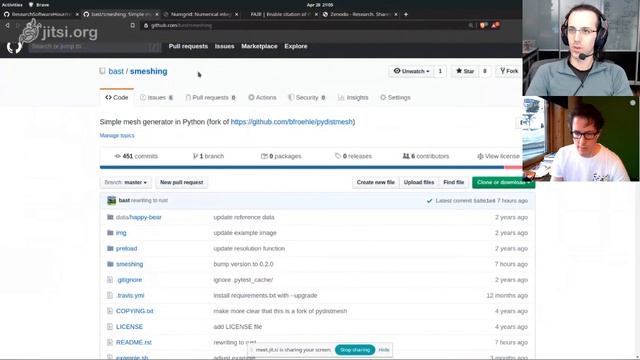The height and width of the screenshot is (360, 640).
Task: Click the LICENSE file icon
Action: [x=110, y=327]
